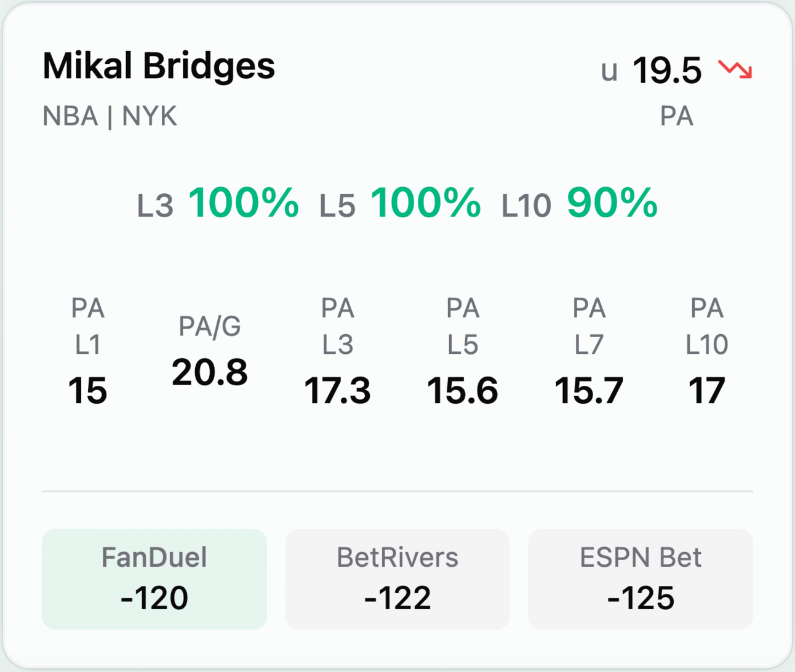Click the L5 100% hit rate
The width and height of the screenshot is (795, 672).
pyautogui.click(x=400, y=203)
